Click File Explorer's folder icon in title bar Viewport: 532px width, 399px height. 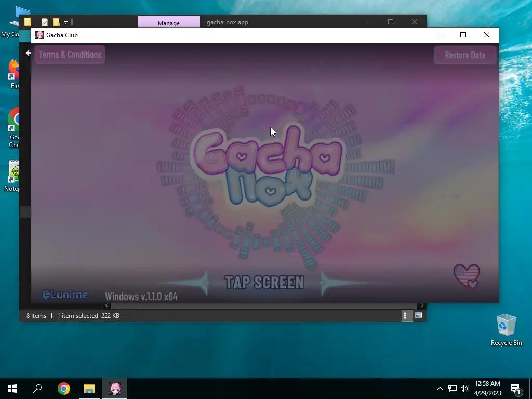point(28,22)
